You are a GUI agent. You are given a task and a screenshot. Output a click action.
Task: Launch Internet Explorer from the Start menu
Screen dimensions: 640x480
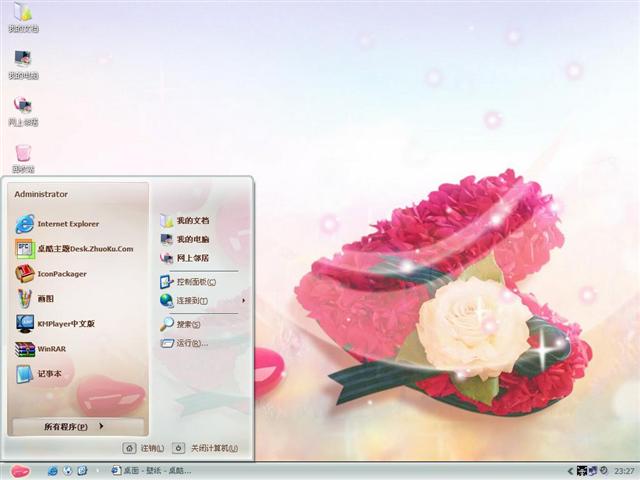pos(57,224)
